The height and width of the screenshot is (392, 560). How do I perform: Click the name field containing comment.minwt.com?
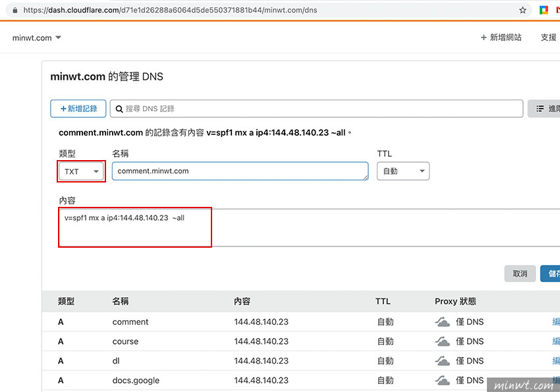(240, 171)
